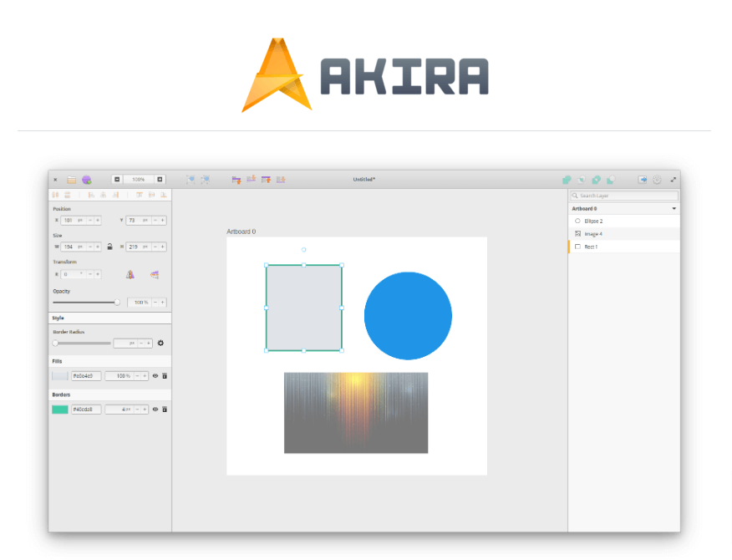
Task: Click the Opacity slider handle
Action: tap(117, 303)
